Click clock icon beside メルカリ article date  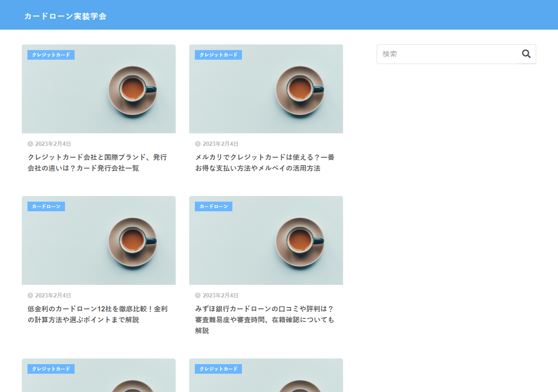coord(198,144)
